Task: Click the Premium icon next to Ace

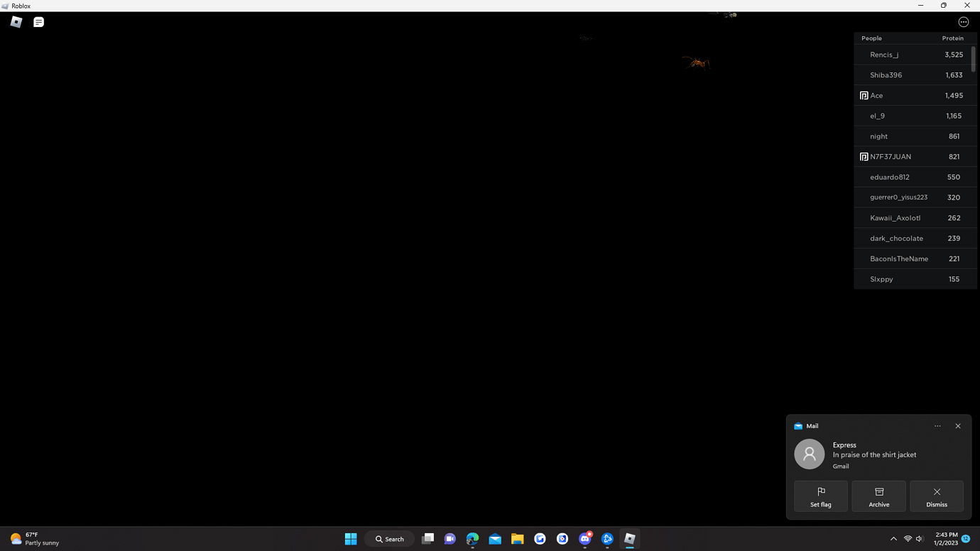Action: [864, 94]
